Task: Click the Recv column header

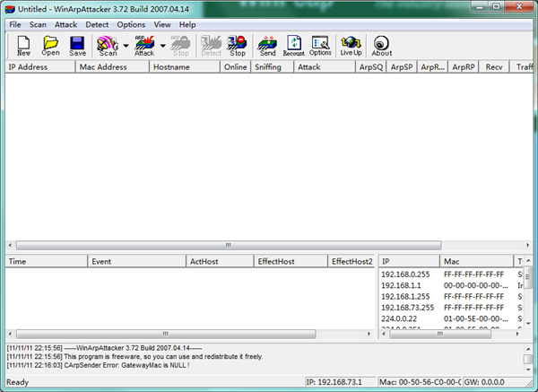Action: [494, 67]
